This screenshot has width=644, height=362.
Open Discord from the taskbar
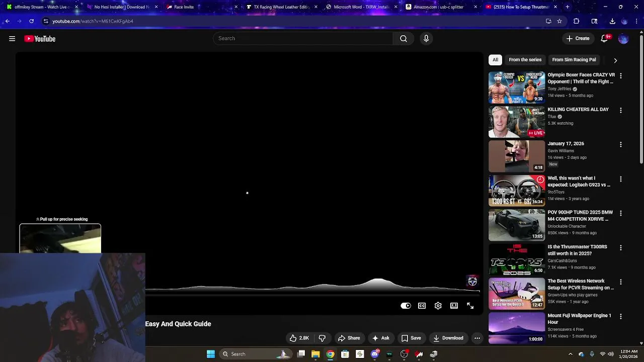click(374, 354)
